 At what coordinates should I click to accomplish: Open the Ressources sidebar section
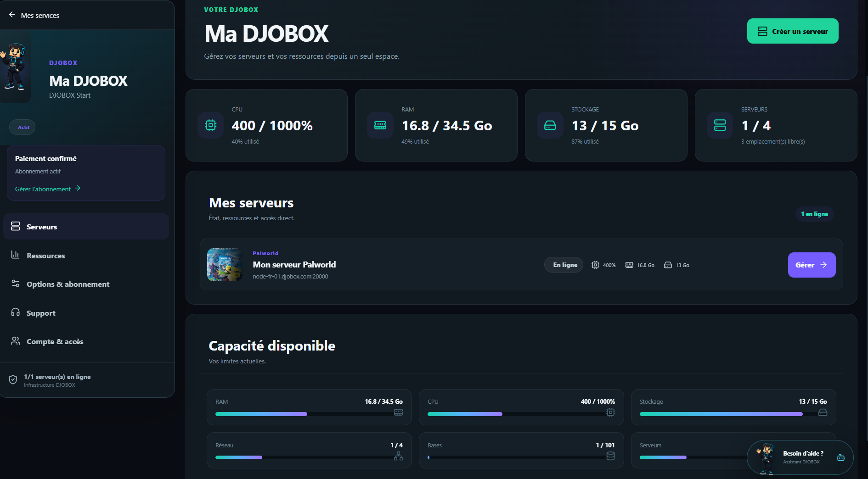tap(86, 255)
